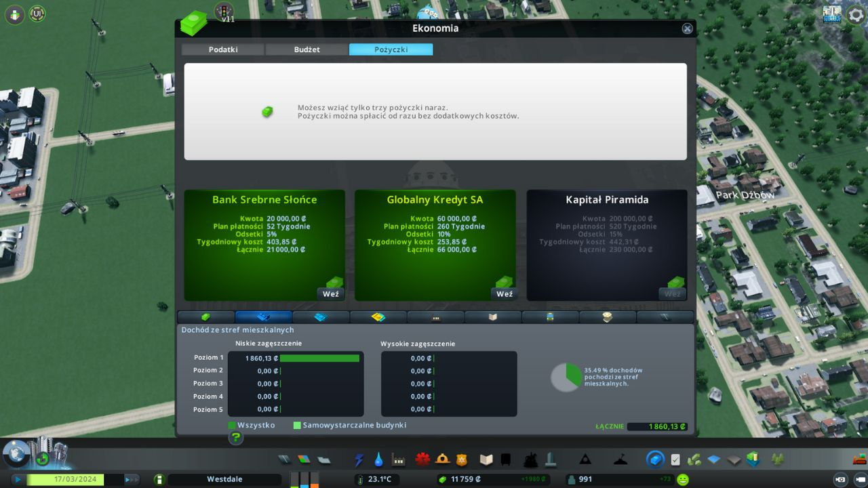This screenshot has height=488, width=868.
Task: Open the fire department menu
Action: [443, 460]
